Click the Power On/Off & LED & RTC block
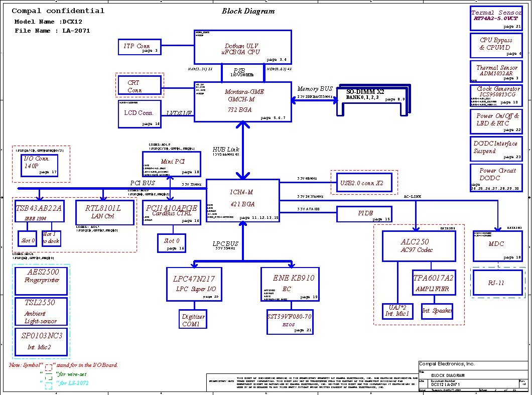The height and width of the screenshot is (395, 532). [496, 121]
